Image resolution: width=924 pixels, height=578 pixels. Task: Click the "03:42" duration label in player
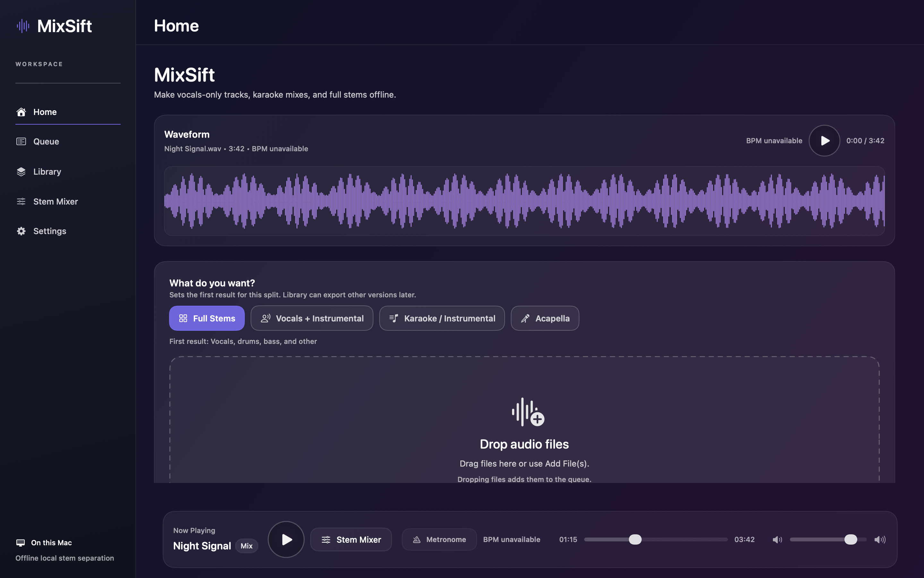744,539
